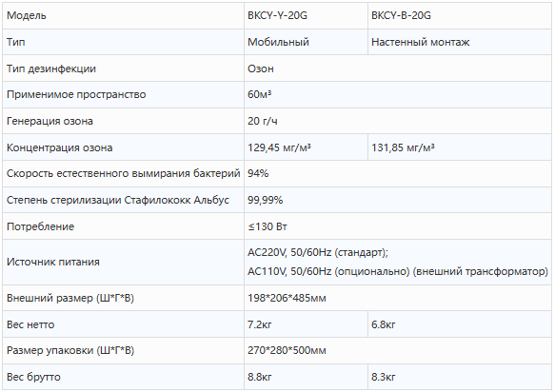Image resolution: width=555 pixels, height=392 pixels.
Task: Select the 20 г/ч ozone generation value
Action: point(263,121)
